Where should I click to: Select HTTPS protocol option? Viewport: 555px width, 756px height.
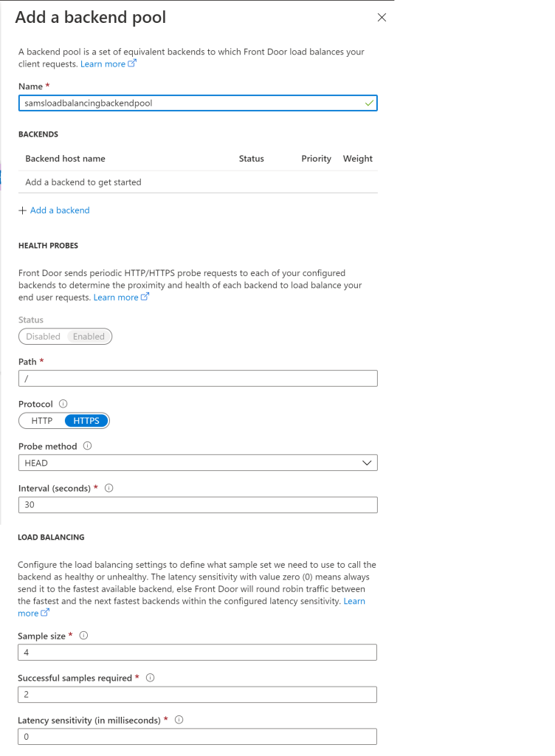[x=86, y=421]
